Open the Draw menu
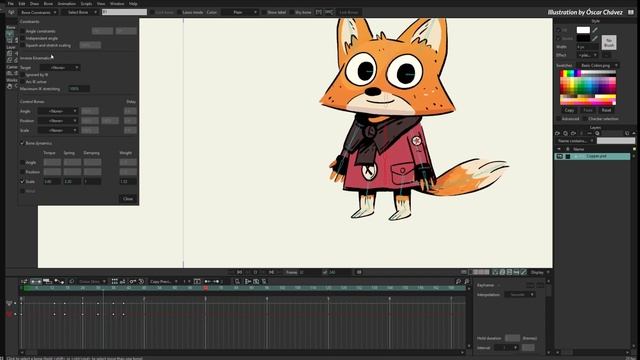The width and height of the screenshot is (640, 360). (34, 4)
